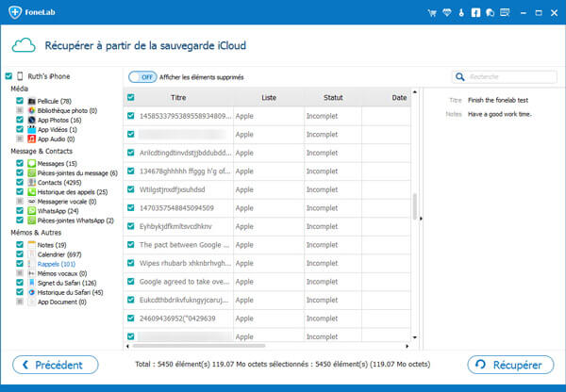
Task: Uncheck the Pellicule (78) checkbox
Action: 20,101
